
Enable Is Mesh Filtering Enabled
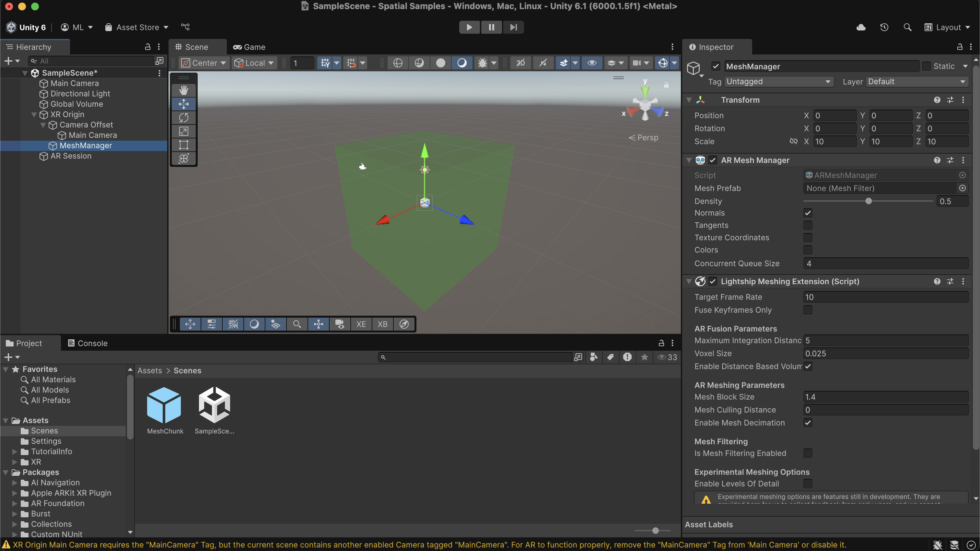808,453
